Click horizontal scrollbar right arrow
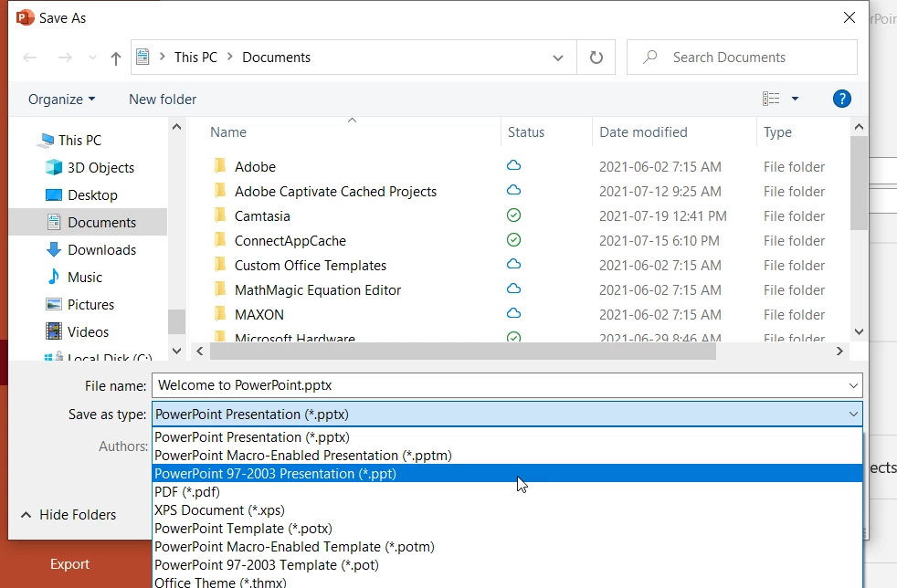Viewport: 897px width, 588px height. click(x=839, y=352)
